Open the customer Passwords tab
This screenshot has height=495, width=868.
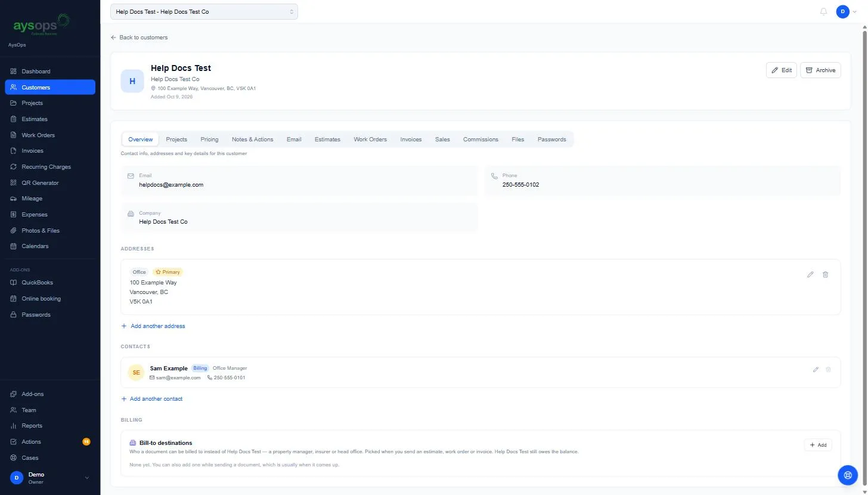pyautogui.click(x=552, y=140)
